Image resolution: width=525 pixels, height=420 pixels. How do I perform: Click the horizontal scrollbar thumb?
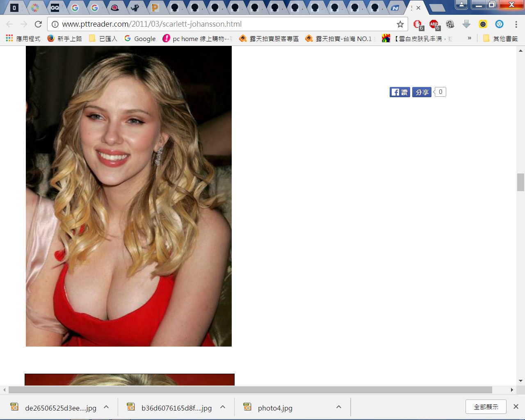(x=250, y=390)
